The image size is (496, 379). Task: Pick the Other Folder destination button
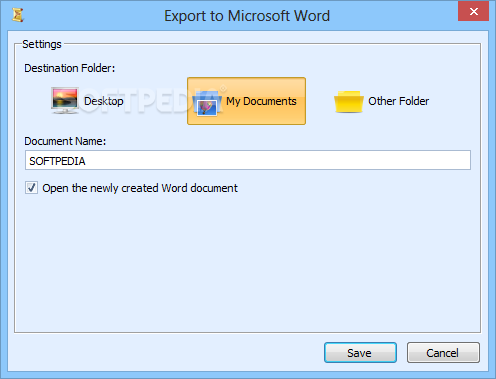pyautogui.click(x=382, y=101)
